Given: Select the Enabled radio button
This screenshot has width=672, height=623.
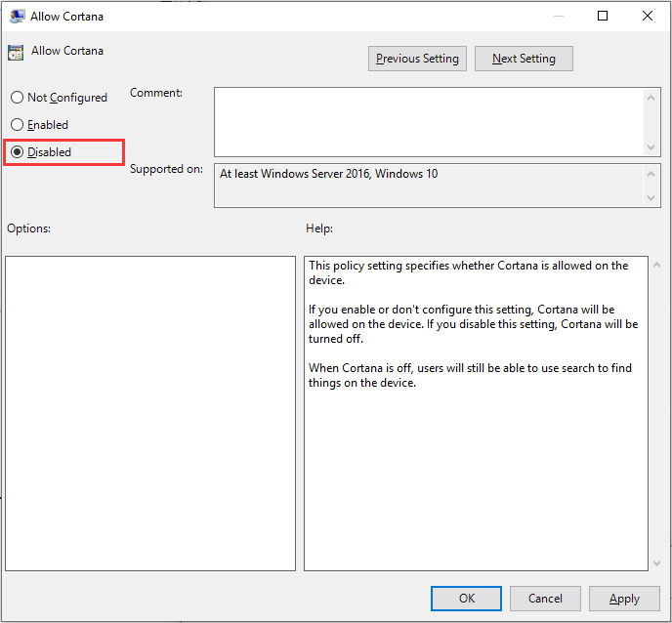Looking at the screenshot, I should (x=18, y=125).
